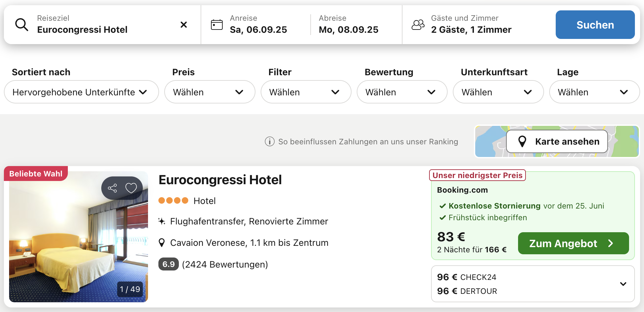The image size is (644, 312).
Task: Edit Gäste und Zimmer selection
Action: [471, 25]
